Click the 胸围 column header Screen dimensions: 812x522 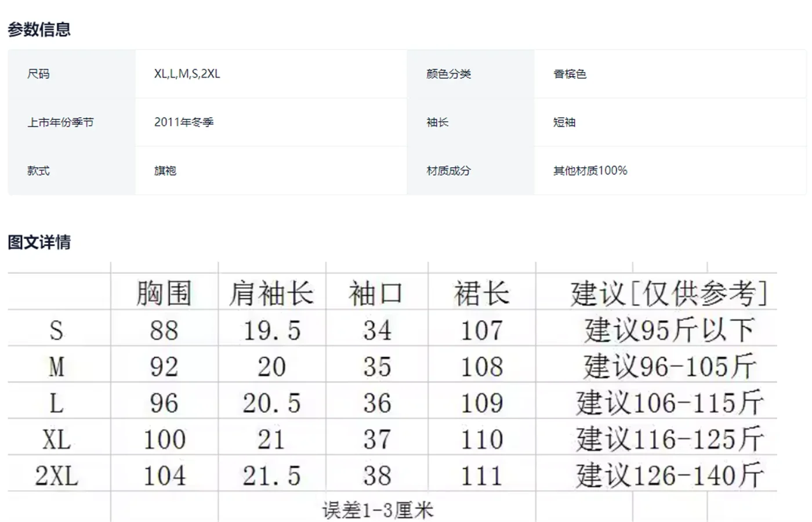tap(164, 293)
